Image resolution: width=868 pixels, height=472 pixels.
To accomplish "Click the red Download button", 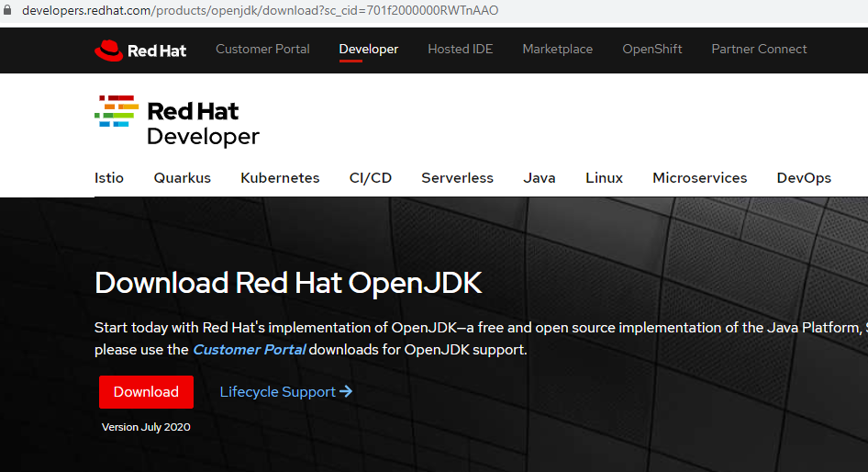I will [x=146, y=392].
